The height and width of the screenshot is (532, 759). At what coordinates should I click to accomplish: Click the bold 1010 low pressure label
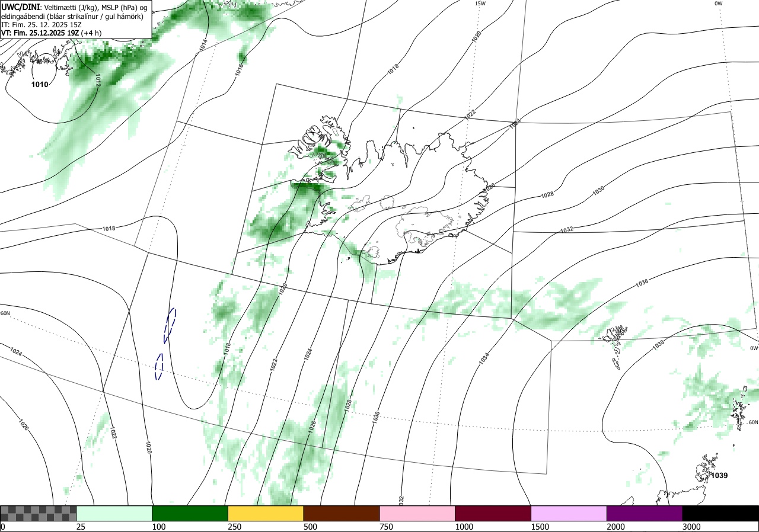click(x=40, y=85)
